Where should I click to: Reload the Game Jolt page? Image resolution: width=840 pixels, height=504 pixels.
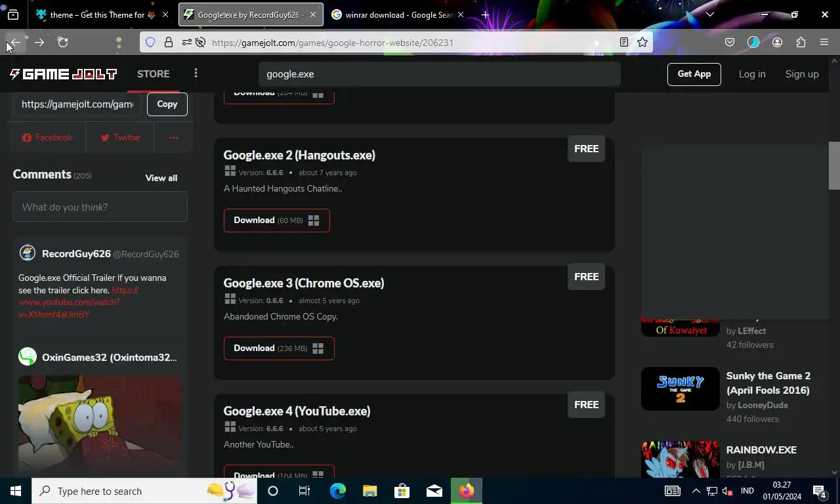(x=63, y=42)
